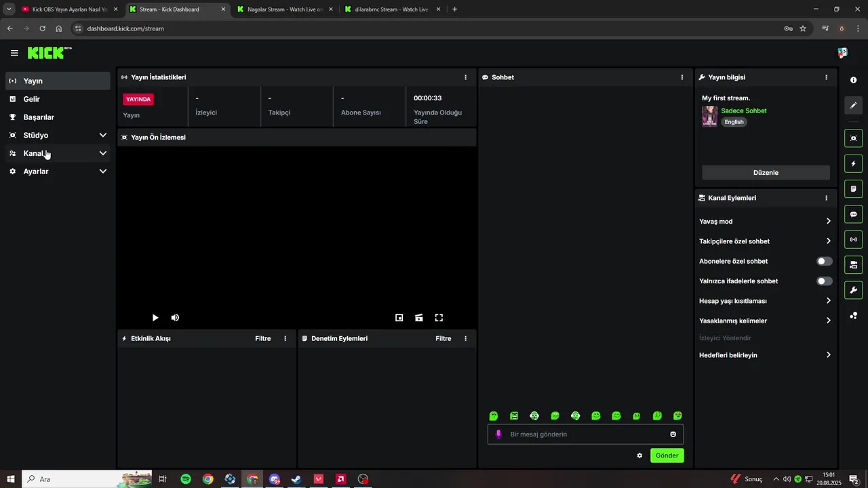Open the hamburger menu beside Kick logo

pos(14,53)
